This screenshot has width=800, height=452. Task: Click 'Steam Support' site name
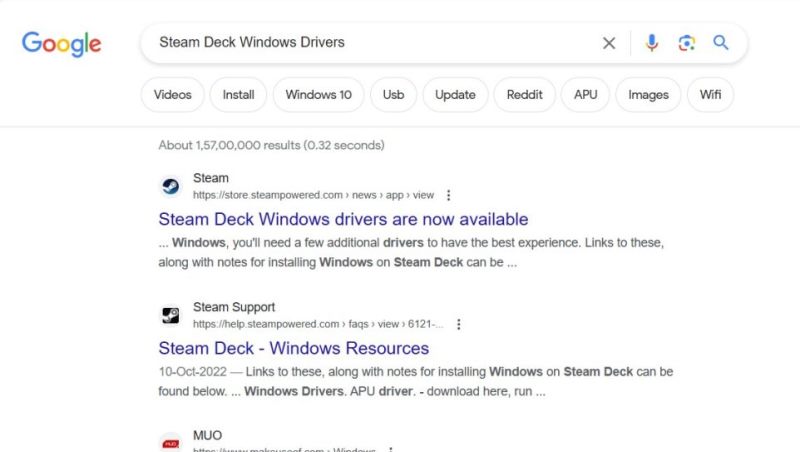click(x=234, y=307)
